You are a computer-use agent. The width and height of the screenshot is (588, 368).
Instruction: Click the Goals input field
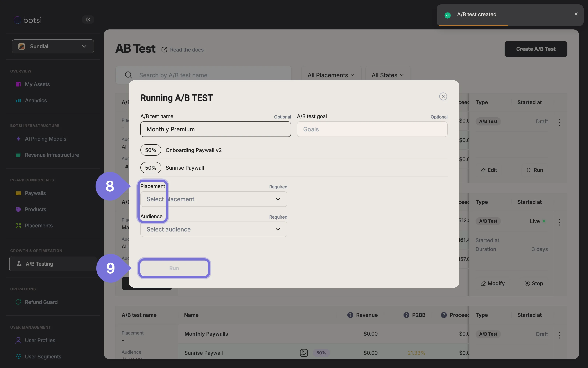[x=372, y=129]
